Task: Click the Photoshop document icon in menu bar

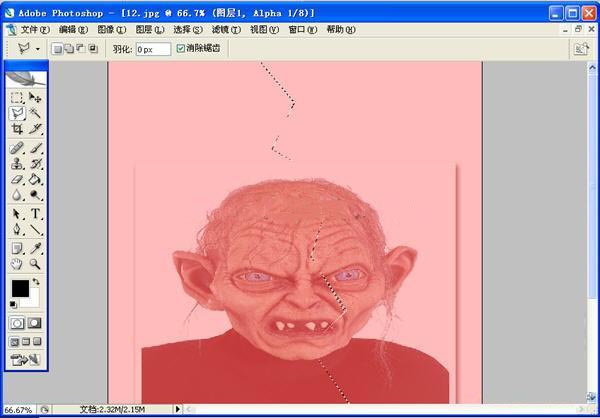Action: (x=11, y=30)
